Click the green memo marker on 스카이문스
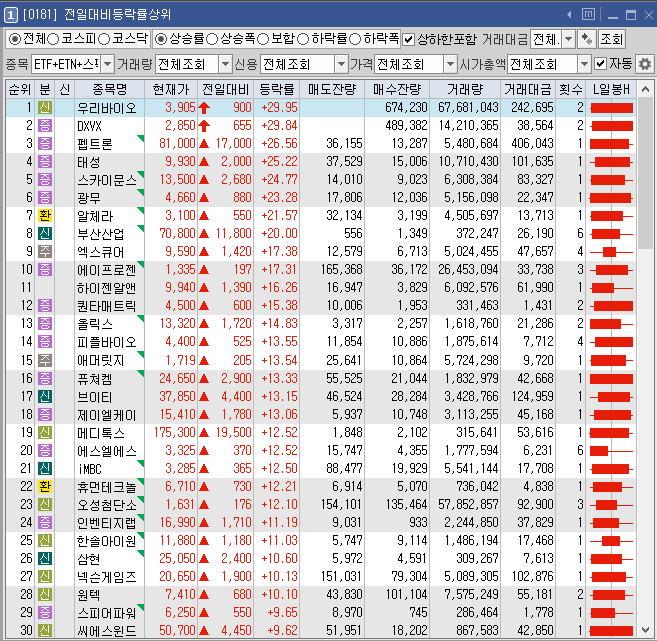 [x=141, y=174]
